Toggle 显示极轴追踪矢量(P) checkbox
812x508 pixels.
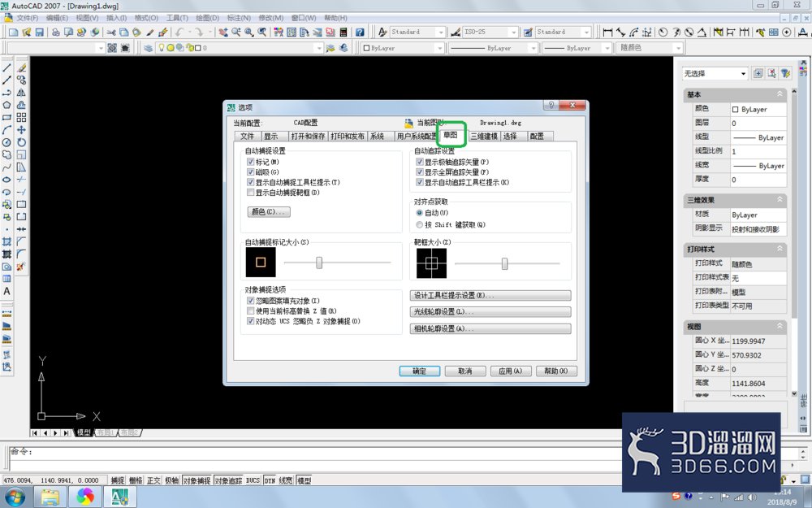(420, 162)
